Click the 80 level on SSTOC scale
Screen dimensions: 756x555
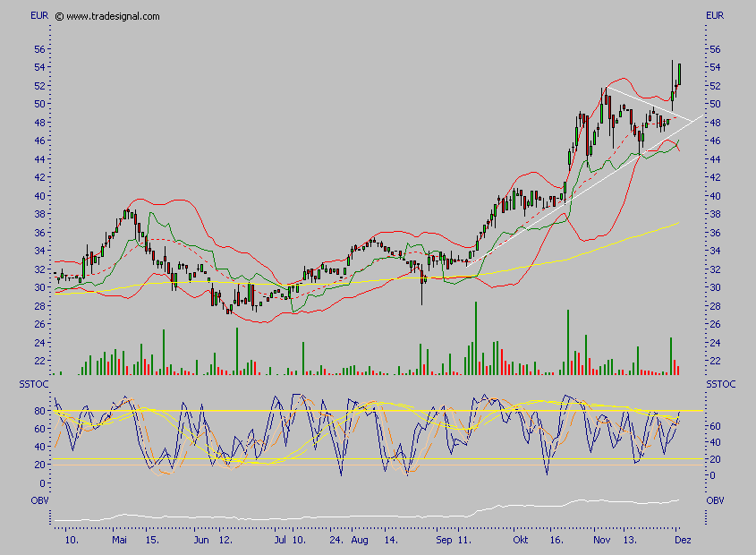coord(40,411)
